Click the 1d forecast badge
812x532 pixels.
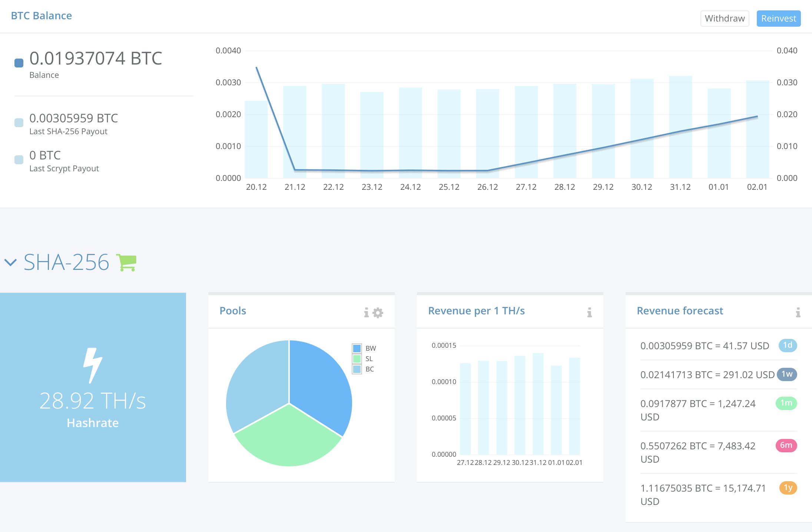point(788,345)
